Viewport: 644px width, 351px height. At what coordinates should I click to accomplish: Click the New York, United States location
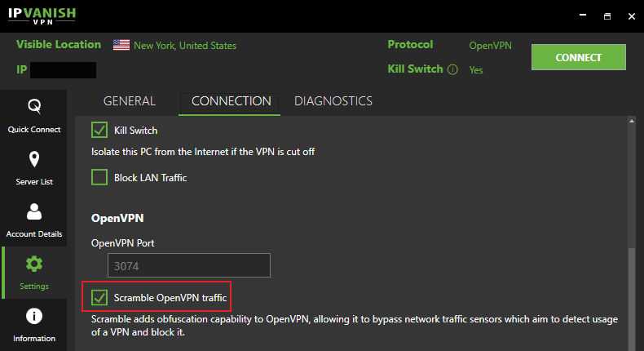pos(185,46)
